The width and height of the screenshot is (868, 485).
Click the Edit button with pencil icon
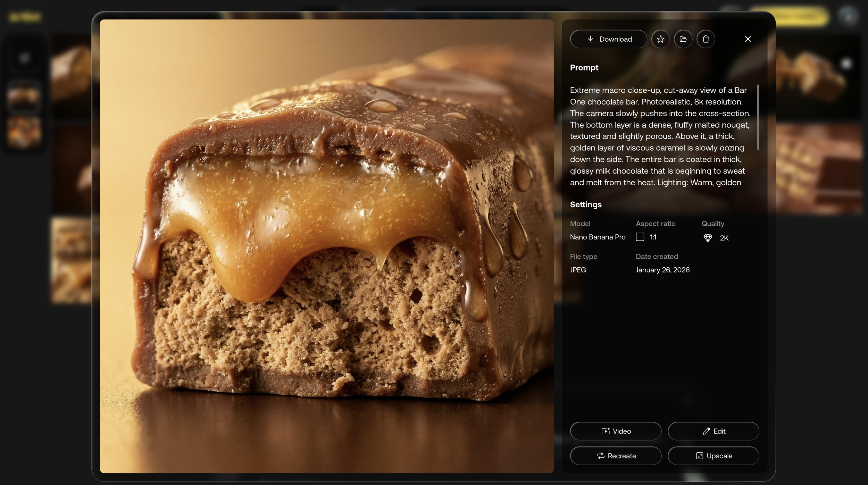[713, 431]
